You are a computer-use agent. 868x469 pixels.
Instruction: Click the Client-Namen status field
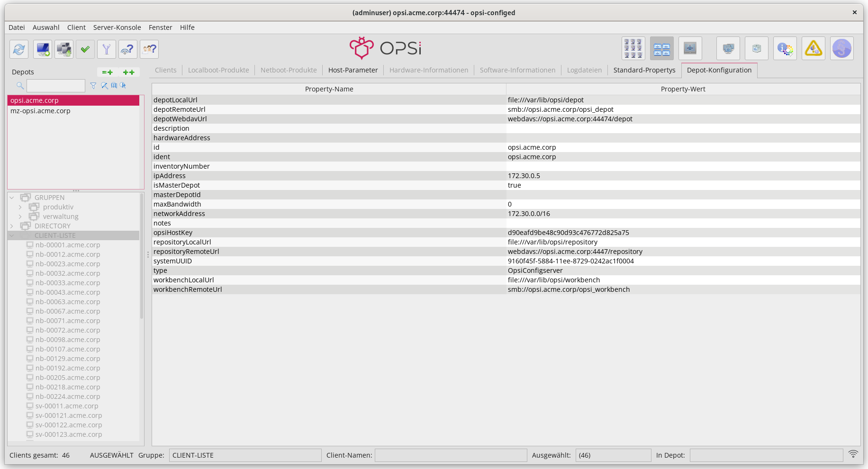[451, 455]
